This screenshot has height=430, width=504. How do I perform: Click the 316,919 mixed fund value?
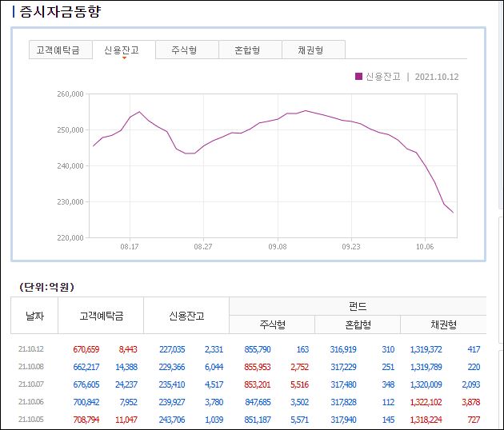[343, 349]
